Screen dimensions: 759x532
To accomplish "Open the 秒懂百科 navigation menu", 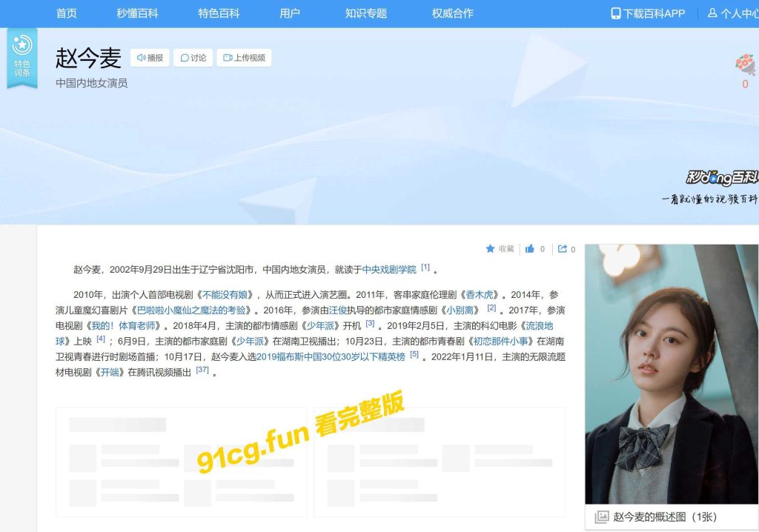I will pyautogui.click(x=137, y=13).
